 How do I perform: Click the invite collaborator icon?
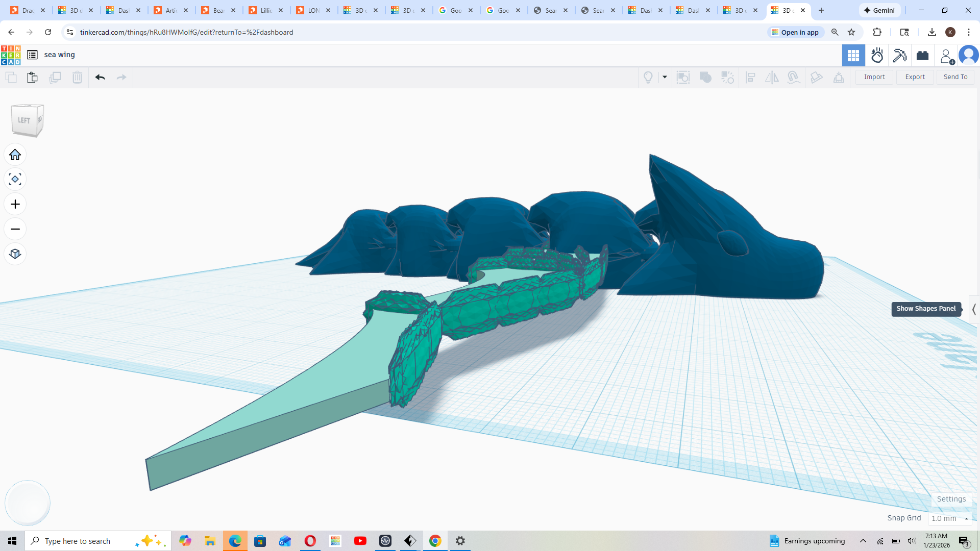pyautogui.click(x=947, y=56)
